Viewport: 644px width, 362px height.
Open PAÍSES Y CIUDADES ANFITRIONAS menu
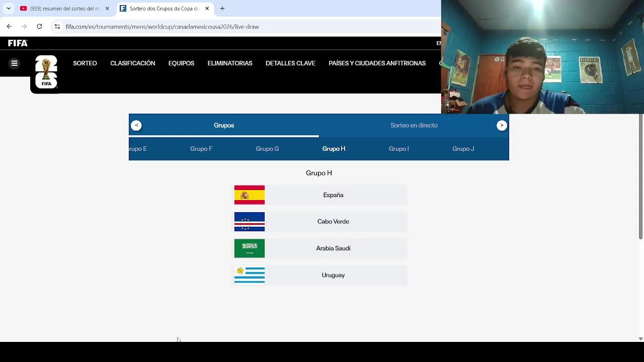pyautogui.click(x=377, y=63)
